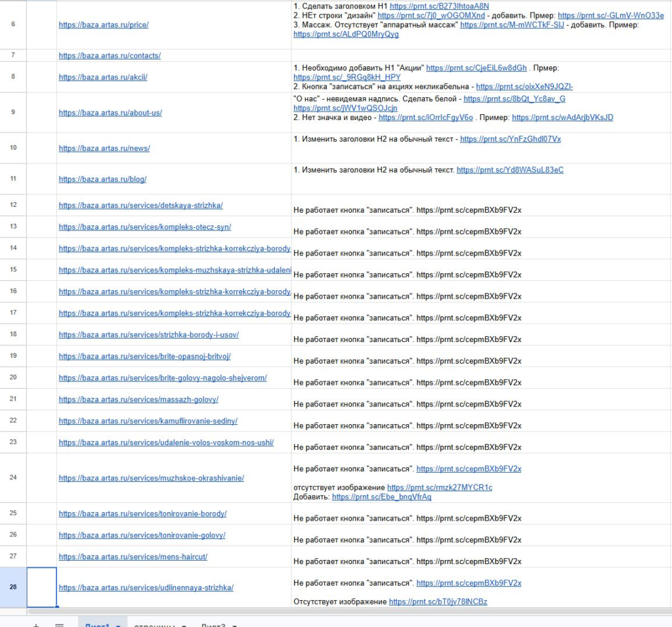This screenshot has height=627, width=672.
Task: Open the baza.artas.ru/news/ link
Action: coord(104,148)
